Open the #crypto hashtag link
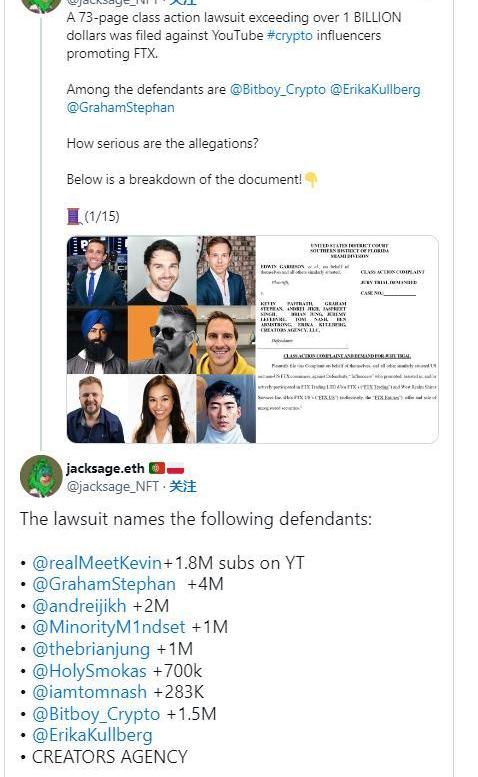478x777 pixels. click(290, 36)
